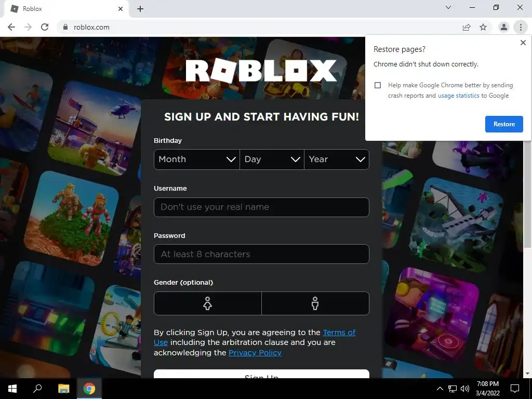This screenshot has height=399, width=532.
Task: Open Windows taskbar search
Action: click(37, 389)
